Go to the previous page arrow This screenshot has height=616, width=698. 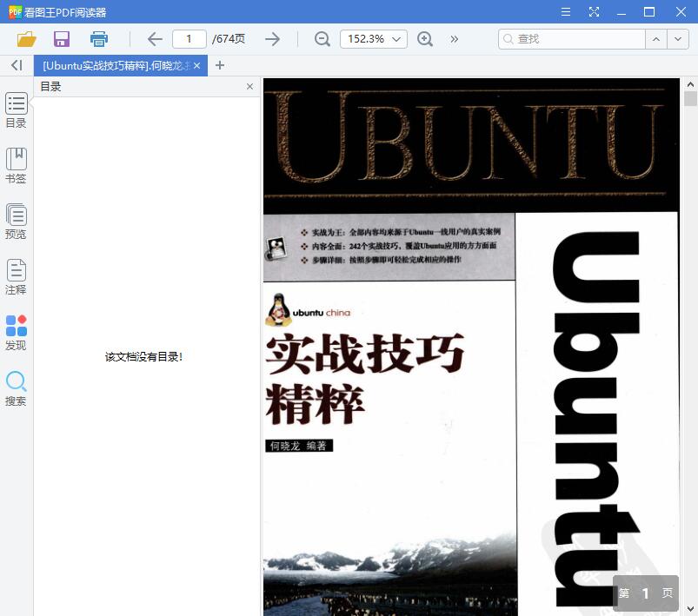click(155, 39)
